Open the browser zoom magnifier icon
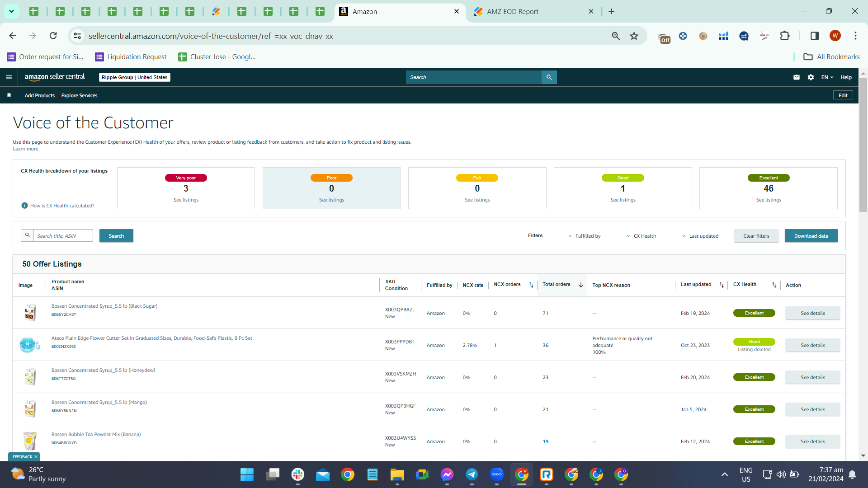868x488 pixels. [x=616, y=36]
